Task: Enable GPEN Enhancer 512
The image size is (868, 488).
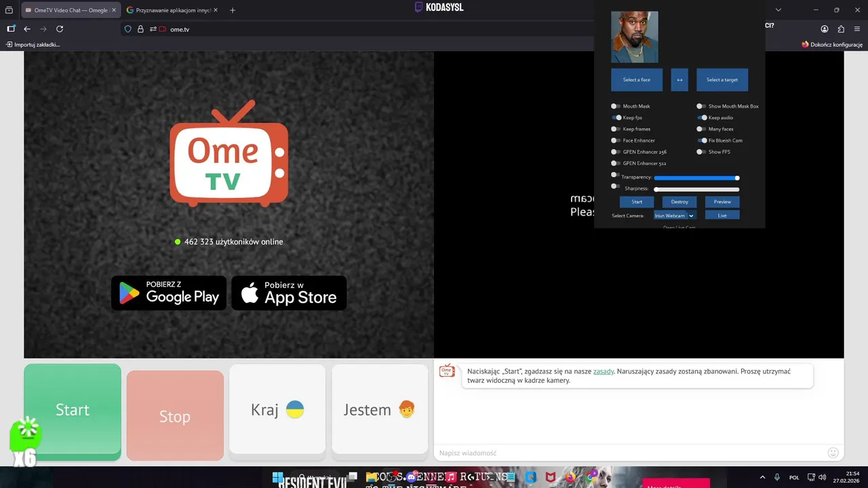Action: (x=616, y=163)
